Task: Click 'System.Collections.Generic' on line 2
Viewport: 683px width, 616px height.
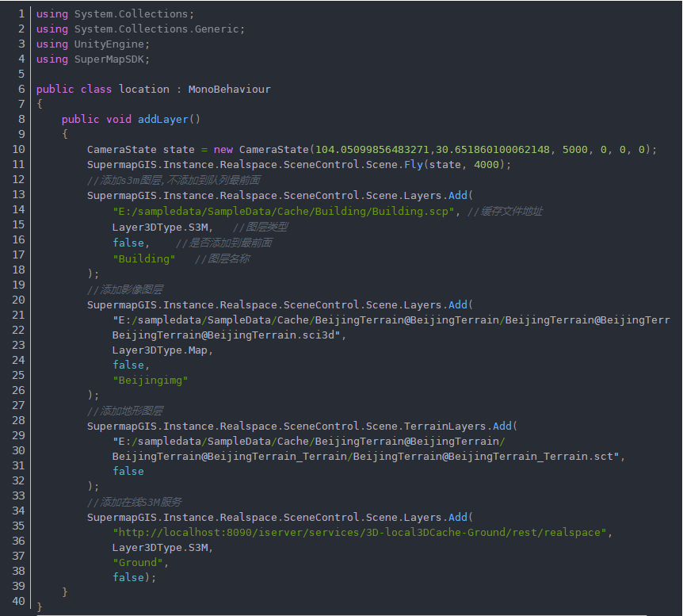Action: (x=157, y=29)
